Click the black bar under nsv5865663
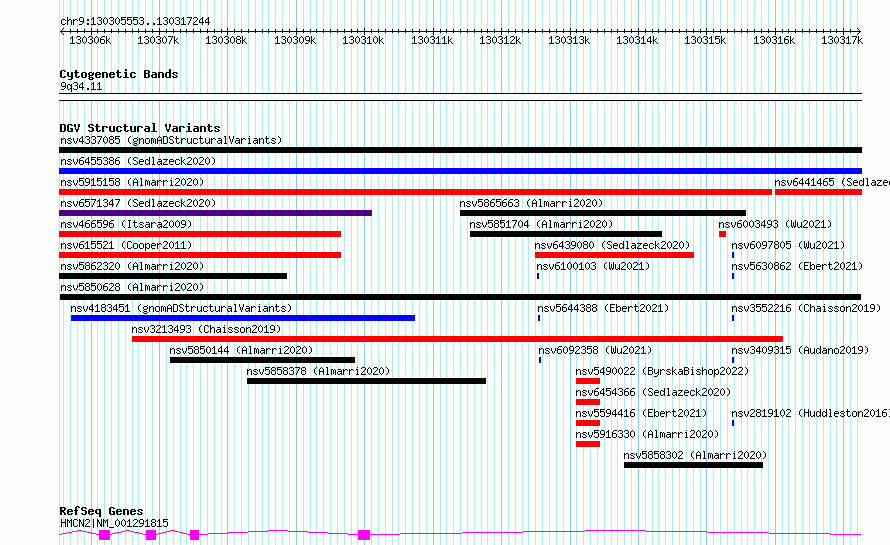Screen dimensions: 890x545 click(603, 213)
